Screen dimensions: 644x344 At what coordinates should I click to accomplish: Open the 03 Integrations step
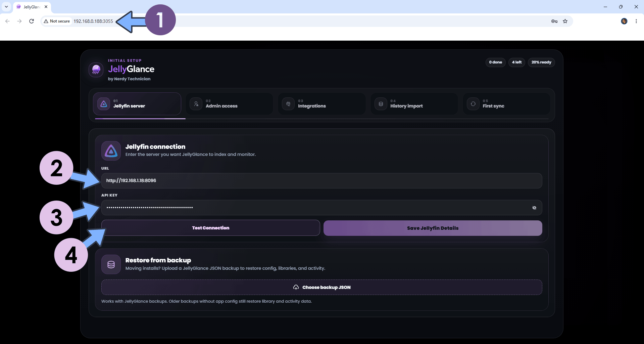pos(321,104)
